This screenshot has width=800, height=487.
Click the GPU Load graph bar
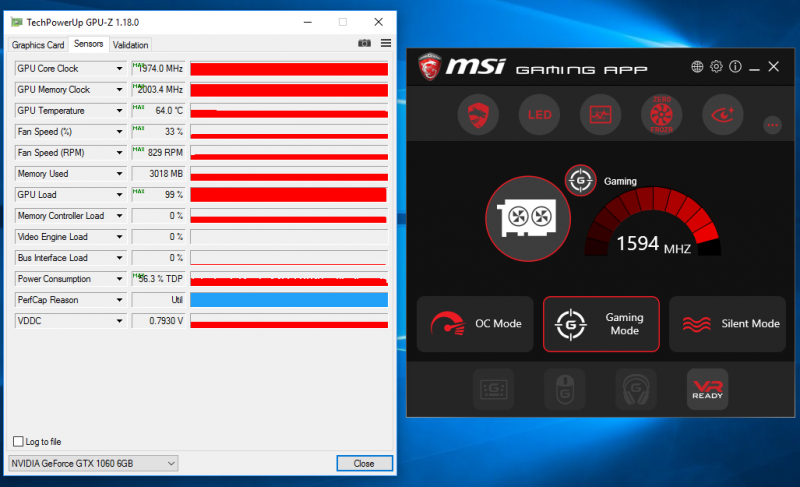289,195
